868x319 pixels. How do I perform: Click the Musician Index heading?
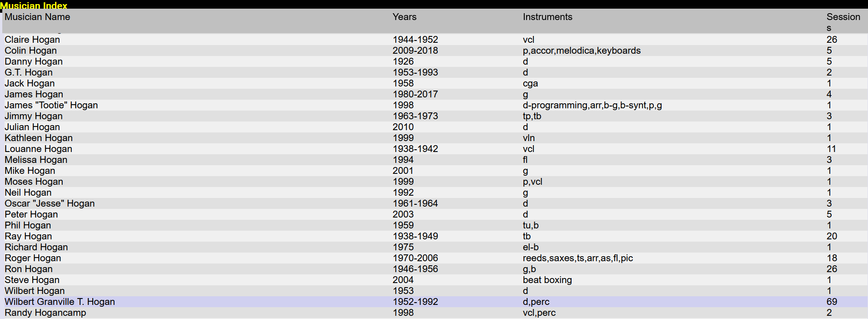tap(34, 5)
